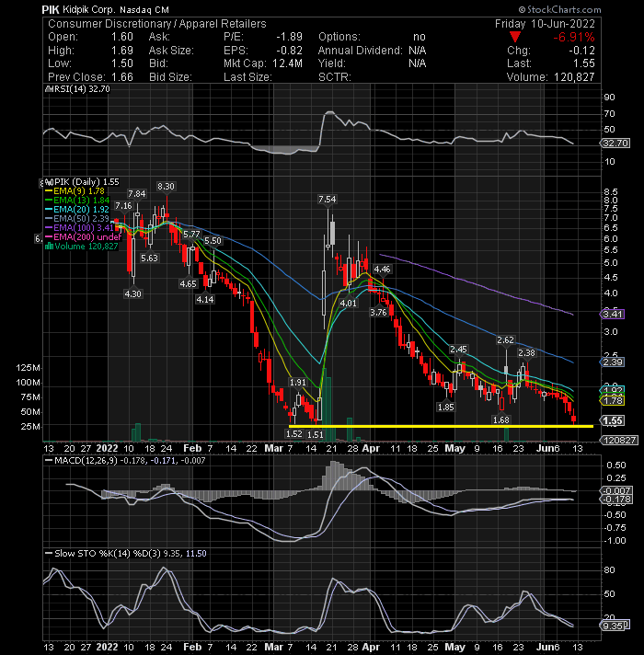
Task: Click the 32.70 RSI axis value tag
Action: [x=615, y=144]
